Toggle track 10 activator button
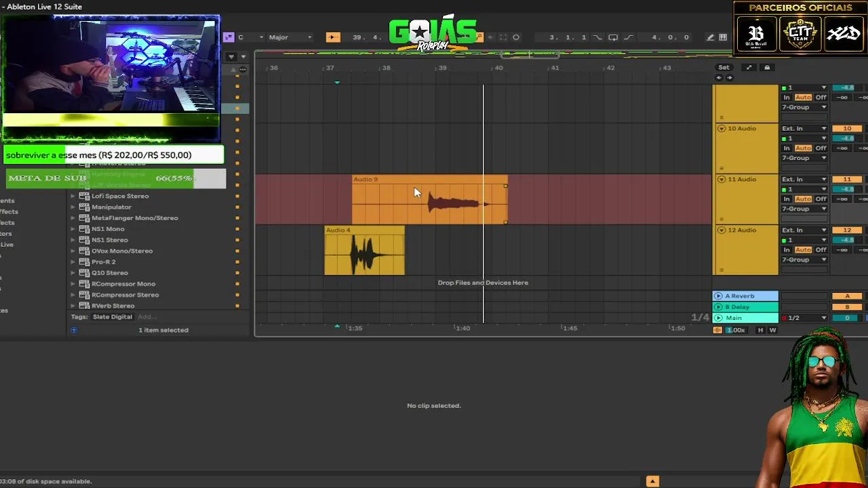The width and height of the screenshot is (868, 488). point(847,129)
